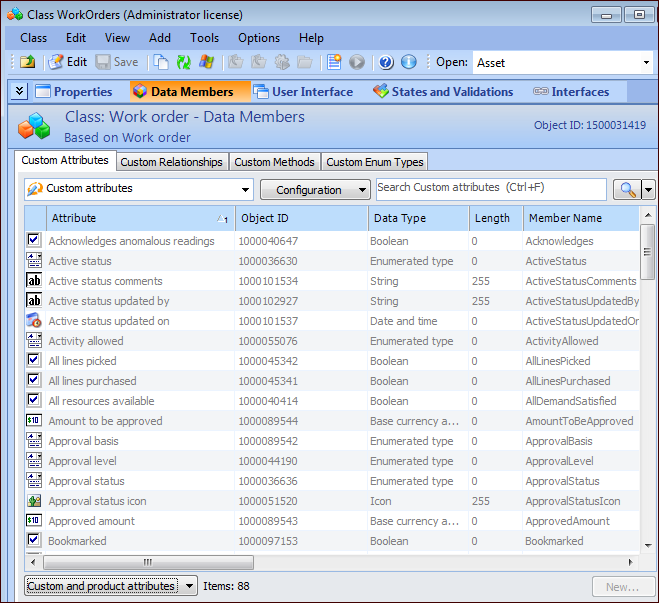659x603 pixels.
Task: Click the green refresh arrows icon
Action: click(x=184, y=62)
